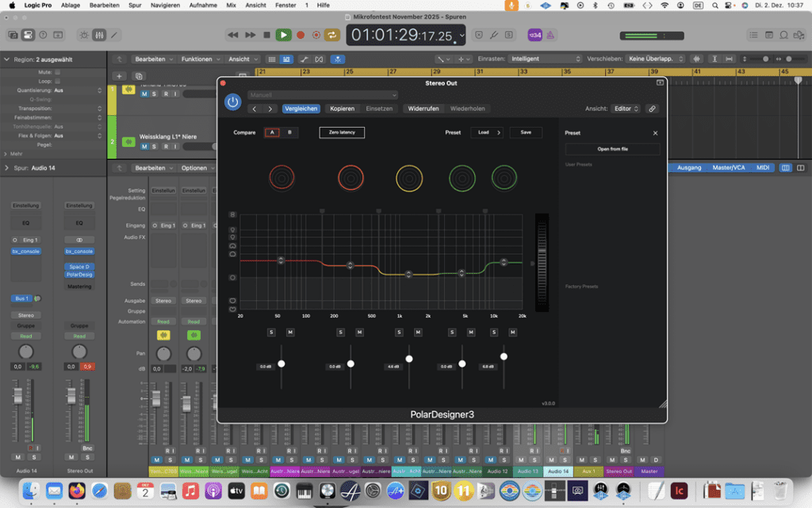Click the green Play button in transport

(x=283, y=35)
